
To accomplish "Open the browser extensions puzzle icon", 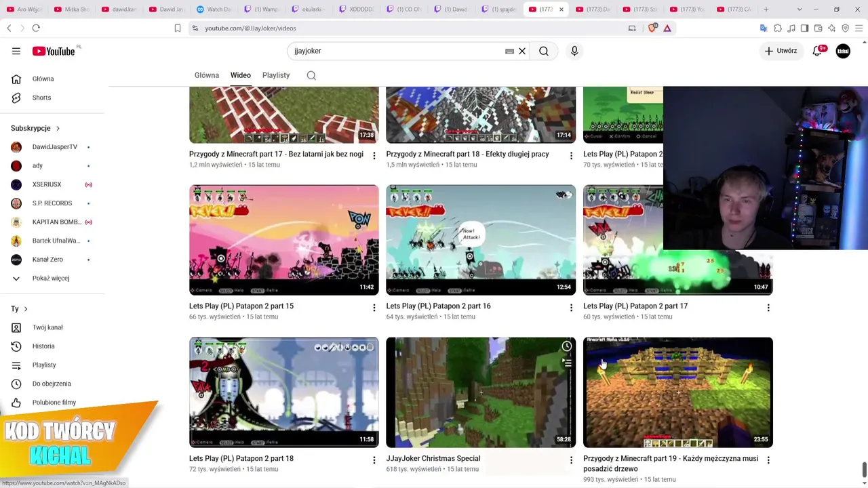I will click(778, 28).
